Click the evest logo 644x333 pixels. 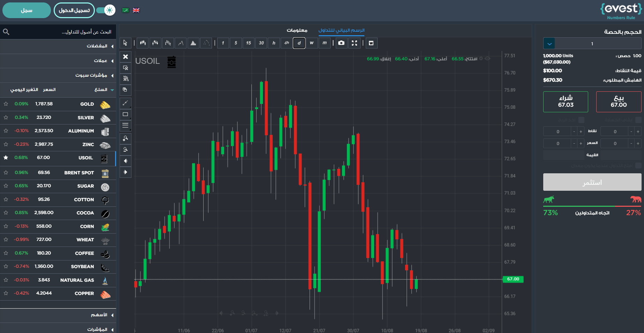tap(621, 11)
